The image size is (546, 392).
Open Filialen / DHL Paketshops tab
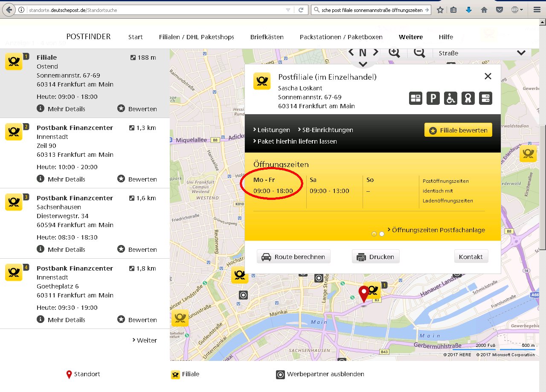point(197,37)
